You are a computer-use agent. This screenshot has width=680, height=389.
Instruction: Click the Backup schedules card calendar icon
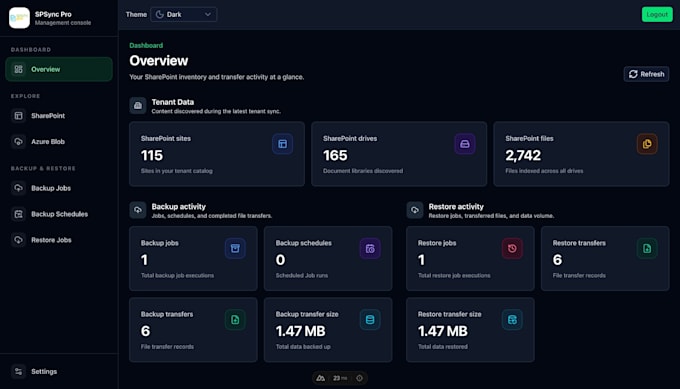tap(370, 248)
